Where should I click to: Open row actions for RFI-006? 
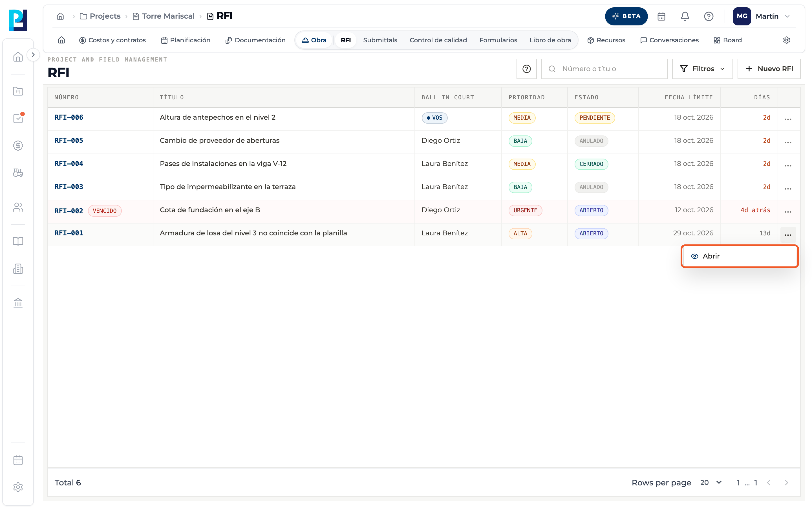point(788,119)
